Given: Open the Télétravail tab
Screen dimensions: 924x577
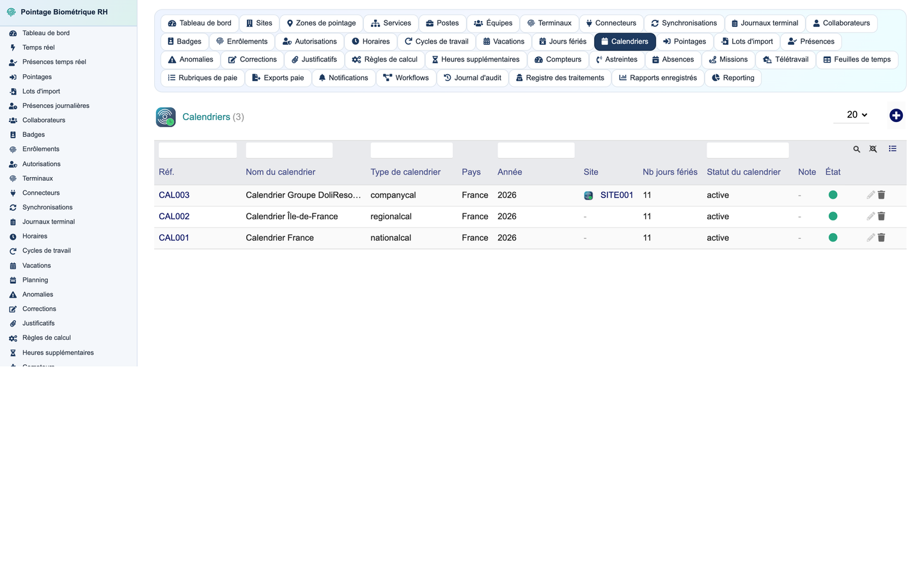Looking at the screenshot, I should (785, 59).
